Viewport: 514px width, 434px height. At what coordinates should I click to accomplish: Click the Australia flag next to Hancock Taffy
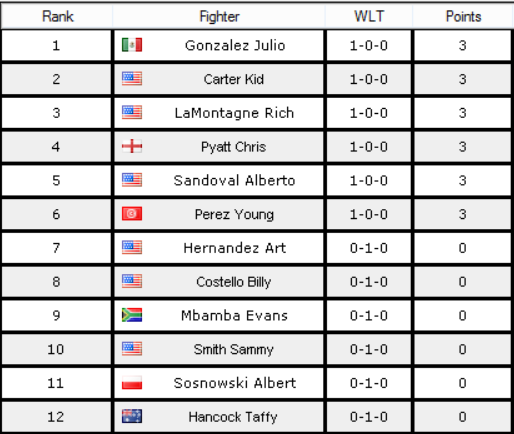[132, 416]
